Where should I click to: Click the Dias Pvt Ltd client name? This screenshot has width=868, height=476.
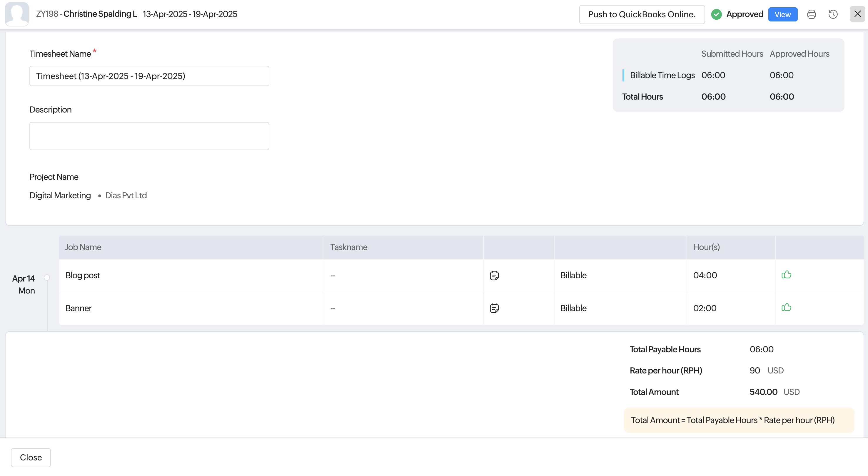[126, 196]
